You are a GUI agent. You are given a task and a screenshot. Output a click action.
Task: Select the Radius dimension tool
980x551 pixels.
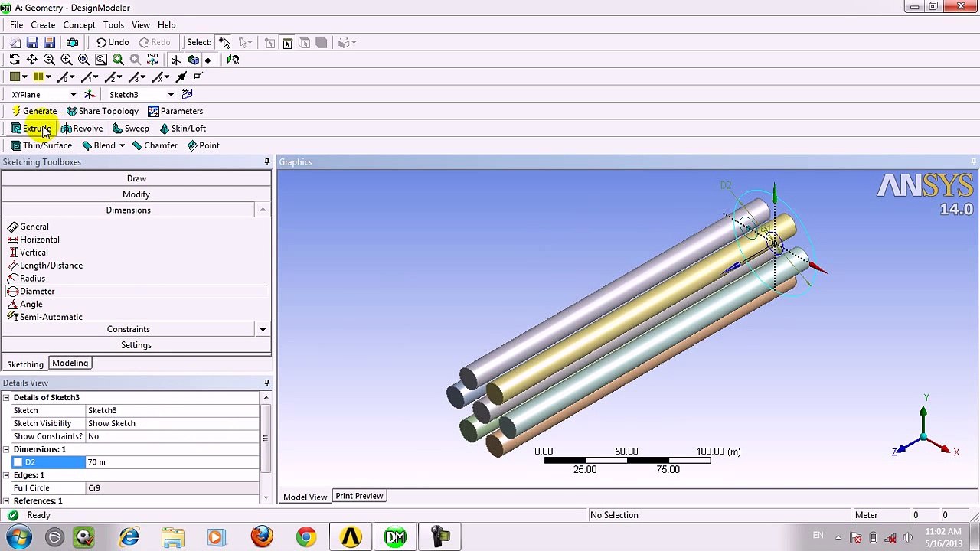pyautogui.click(x=26, y=279)
